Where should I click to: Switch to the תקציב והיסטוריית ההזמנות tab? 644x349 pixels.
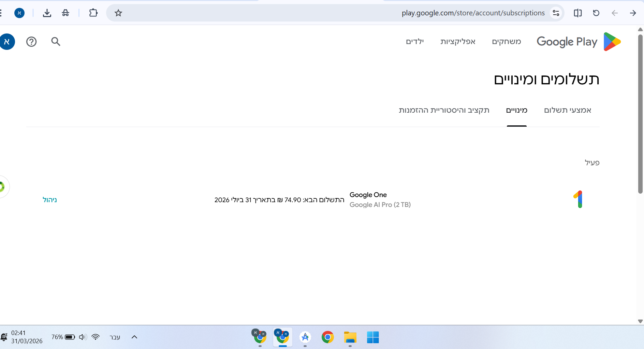tap(444, 110)
